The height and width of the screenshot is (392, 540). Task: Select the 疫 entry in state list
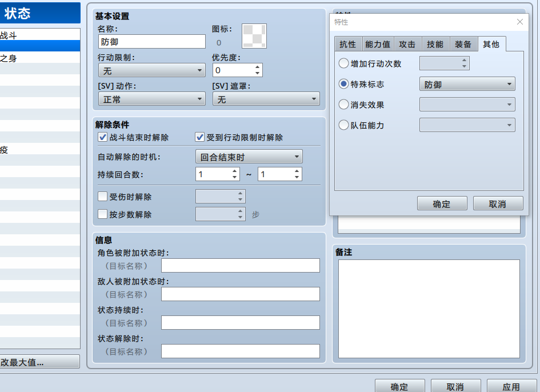[40, 149]
